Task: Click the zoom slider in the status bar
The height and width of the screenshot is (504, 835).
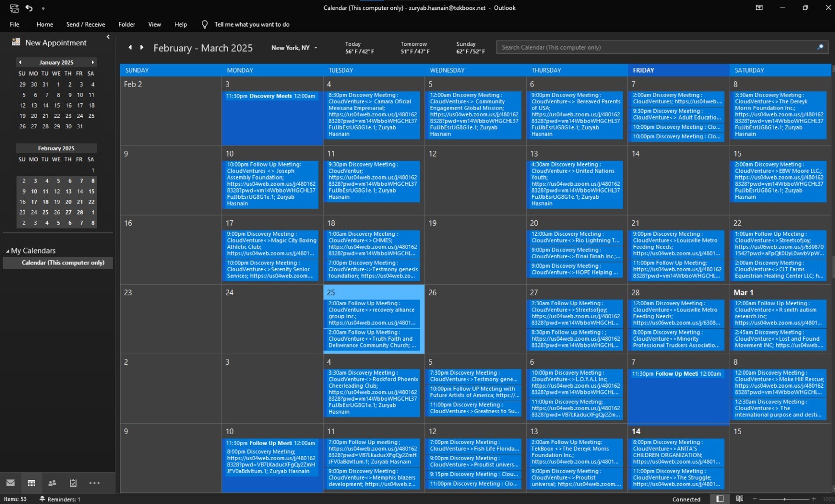Action: 784,499
